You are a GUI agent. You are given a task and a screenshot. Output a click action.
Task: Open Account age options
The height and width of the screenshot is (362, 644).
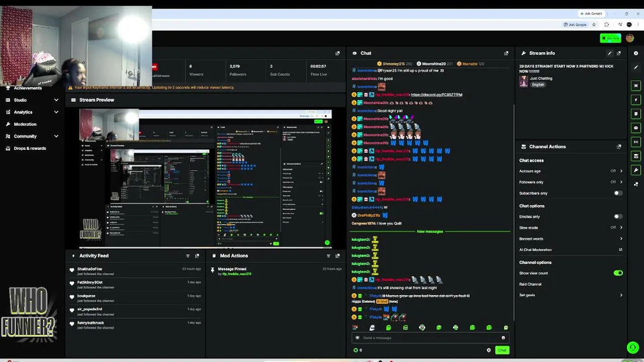point(571,171)
